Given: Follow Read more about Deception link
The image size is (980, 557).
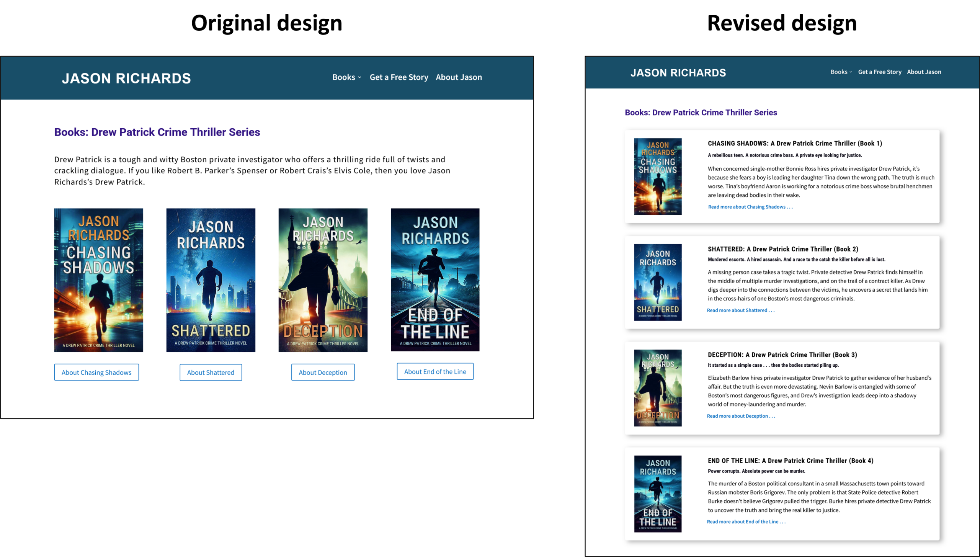Looking at the screenshot, I should tap(741, 416).
